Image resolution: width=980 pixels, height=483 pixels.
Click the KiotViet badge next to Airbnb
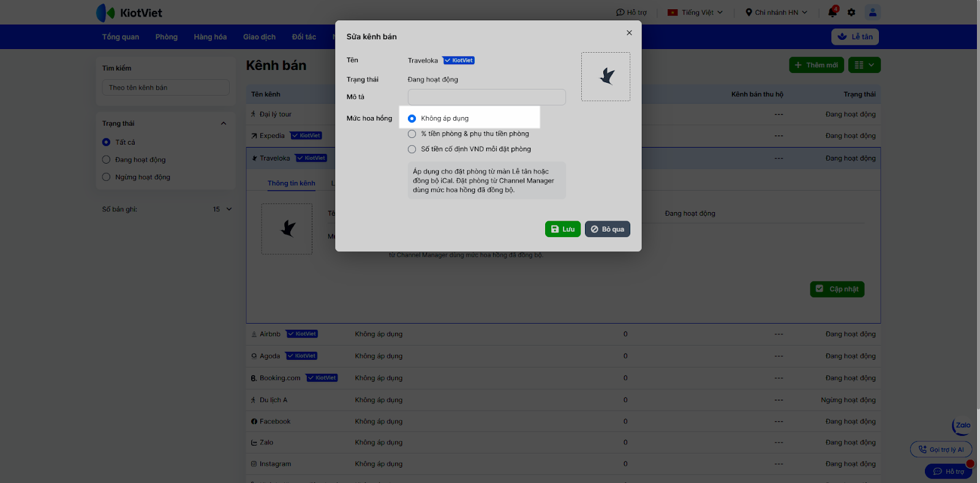pos(302,334)
